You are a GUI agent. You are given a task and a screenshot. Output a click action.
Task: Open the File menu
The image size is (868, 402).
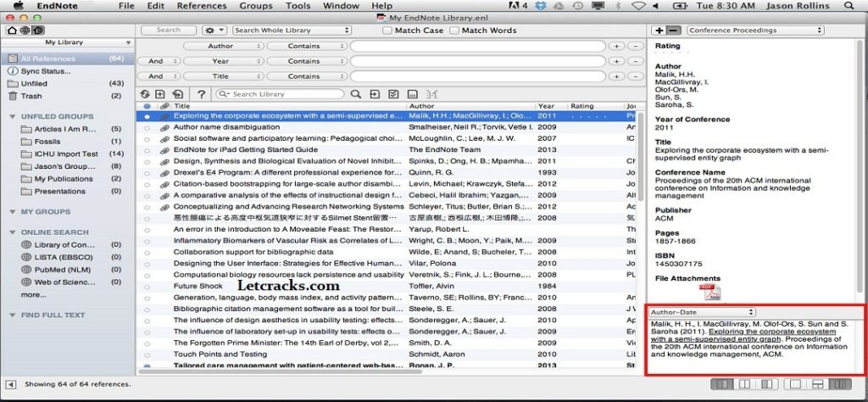click(127, 6)
